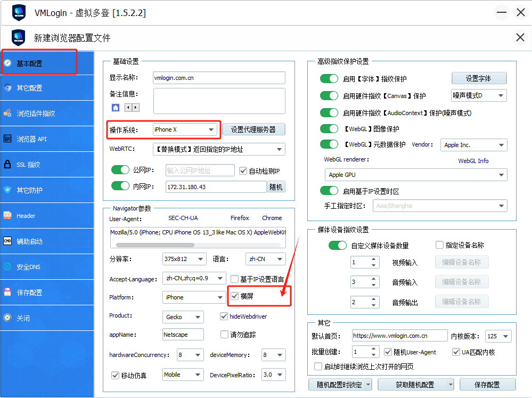This screenshot has width=532, height=398.
Task: Disable 启用【字体】指纹保护 switch
Action: (x=329, y=79)
